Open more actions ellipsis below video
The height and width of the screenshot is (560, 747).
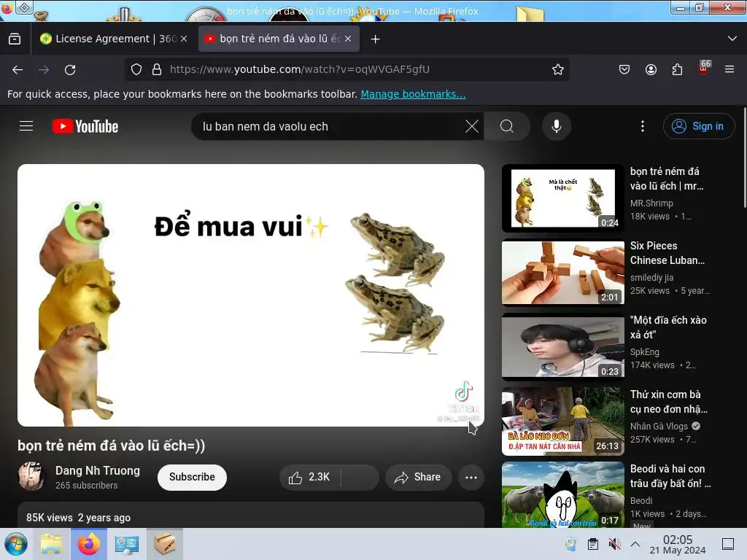tap(471, 477)
